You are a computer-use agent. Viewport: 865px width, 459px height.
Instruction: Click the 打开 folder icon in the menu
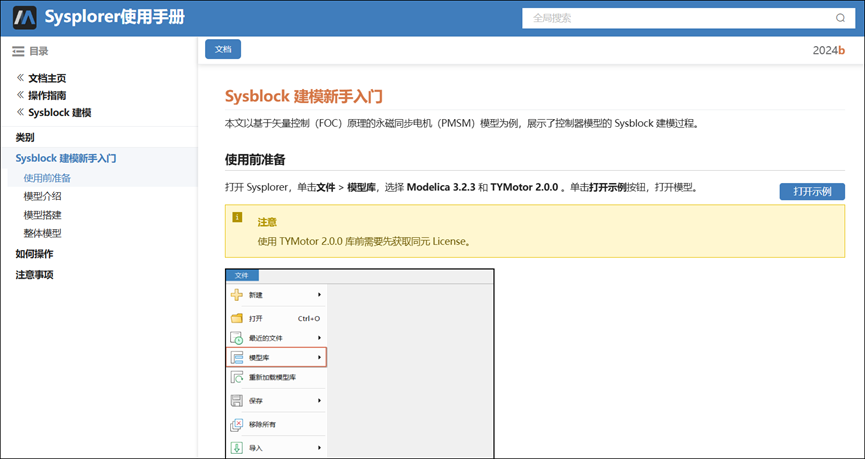[237, 318]
